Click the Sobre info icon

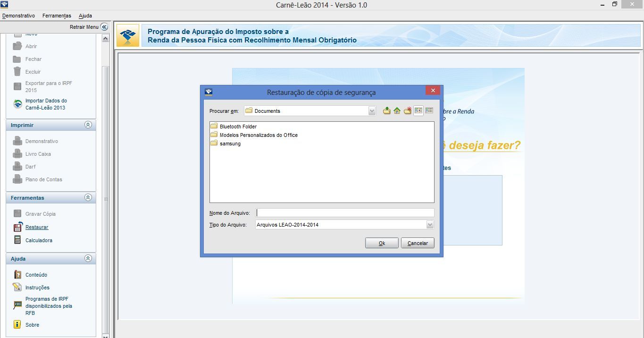17,325
